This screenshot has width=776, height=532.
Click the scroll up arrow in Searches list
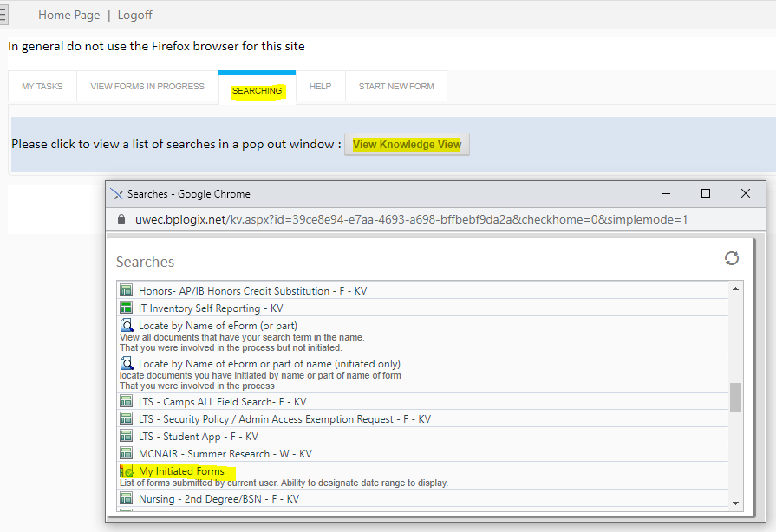pyautogui.click(x=736, y=289)
